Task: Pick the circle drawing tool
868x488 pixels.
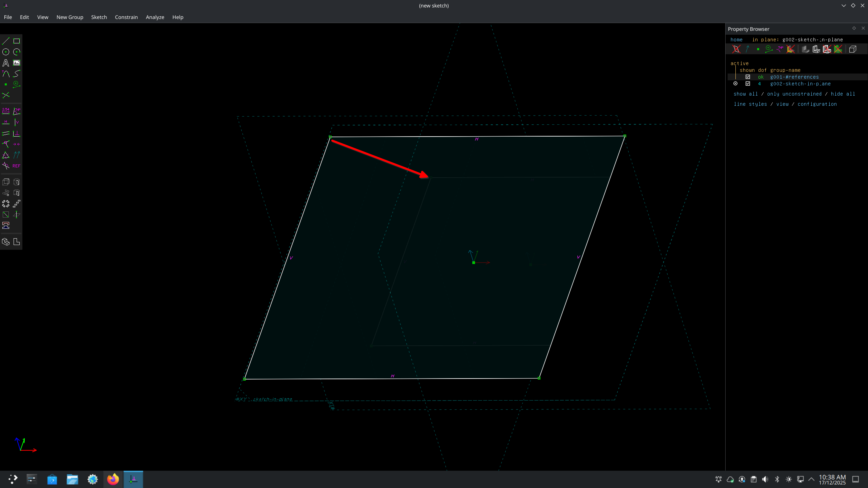Action: coord(6,52)
